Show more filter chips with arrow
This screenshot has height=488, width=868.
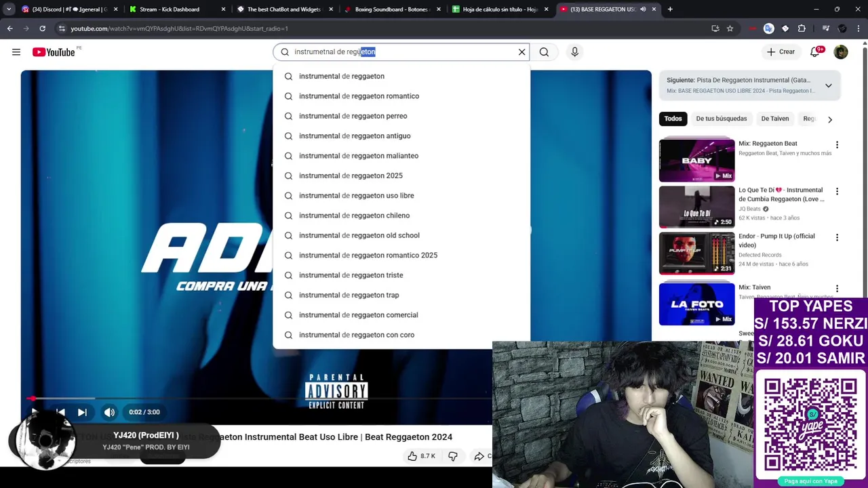point(830,119)
